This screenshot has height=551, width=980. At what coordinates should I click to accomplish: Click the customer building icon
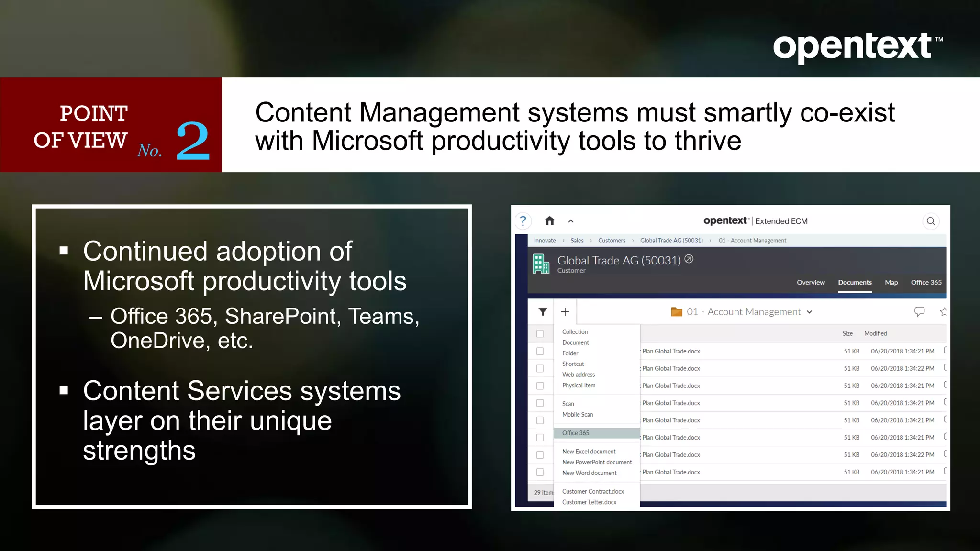pos(541,264)
